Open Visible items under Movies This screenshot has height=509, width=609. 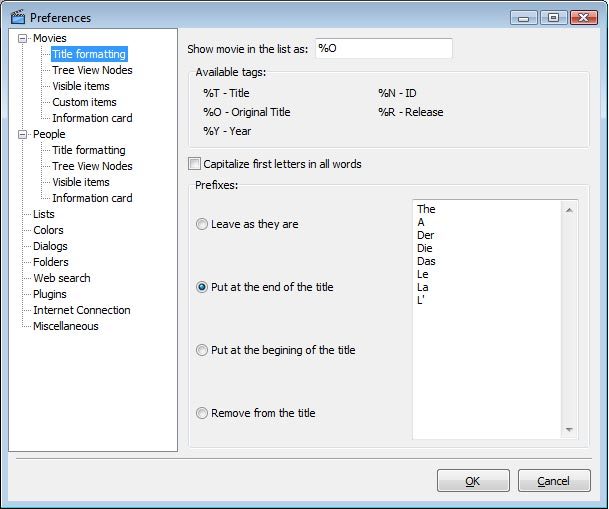81,86
